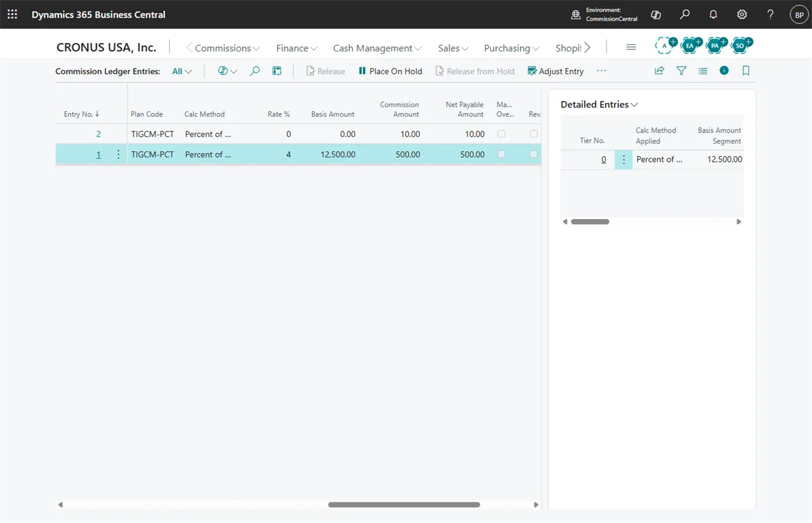The width and height of the screenshot is (812, 523).
Task: Click the hamburger menu beside navigation
Action: (x=631, y=48)
